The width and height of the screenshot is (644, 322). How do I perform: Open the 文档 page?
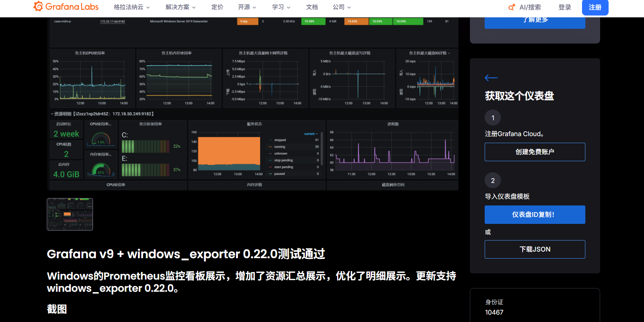312,7
